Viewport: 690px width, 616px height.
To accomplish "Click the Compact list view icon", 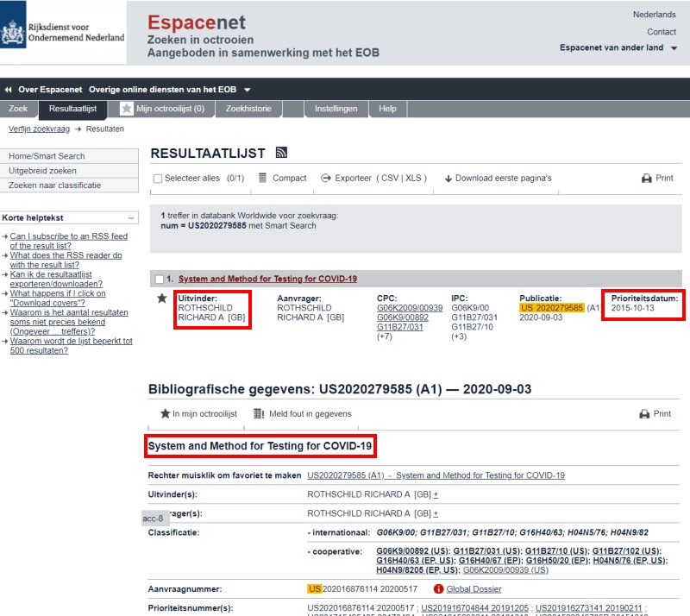I will tap(262, 178).
